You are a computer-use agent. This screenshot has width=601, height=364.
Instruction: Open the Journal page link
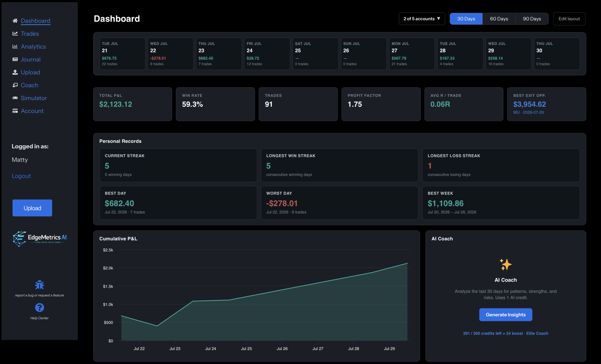click(x=31, y=59)
